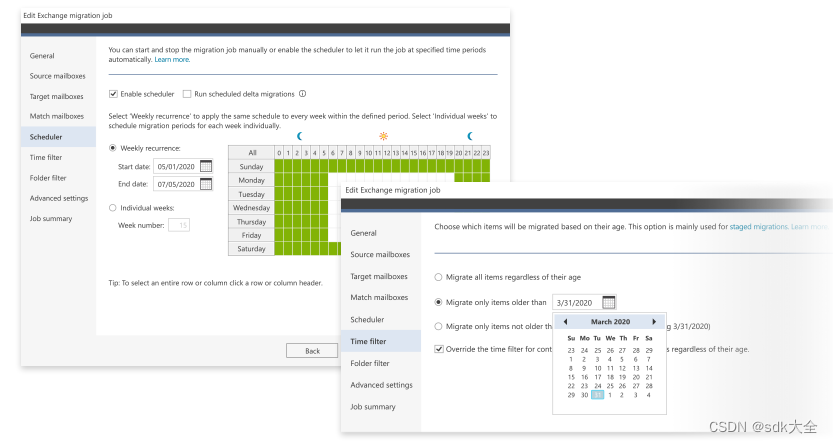833x443 pixels.
Task: Click the right moon icon above schedule grid
Action: tap(470, 137)
